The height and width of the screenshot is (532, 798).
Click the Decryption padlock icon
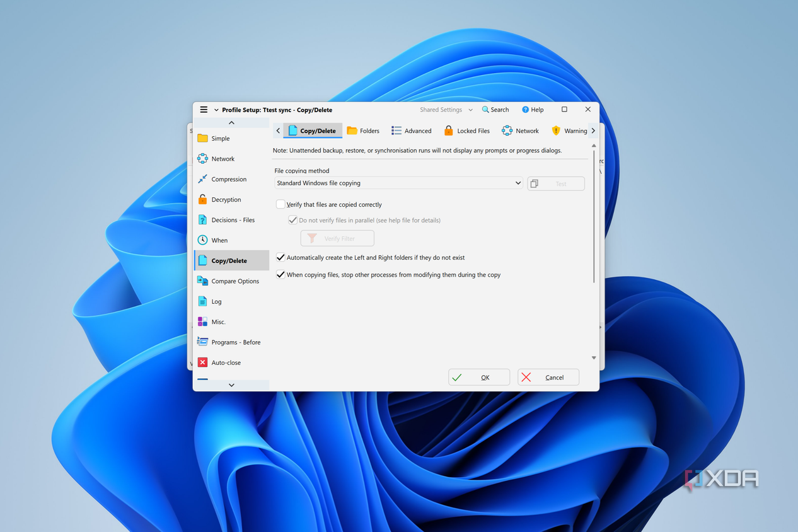point(202,199)
